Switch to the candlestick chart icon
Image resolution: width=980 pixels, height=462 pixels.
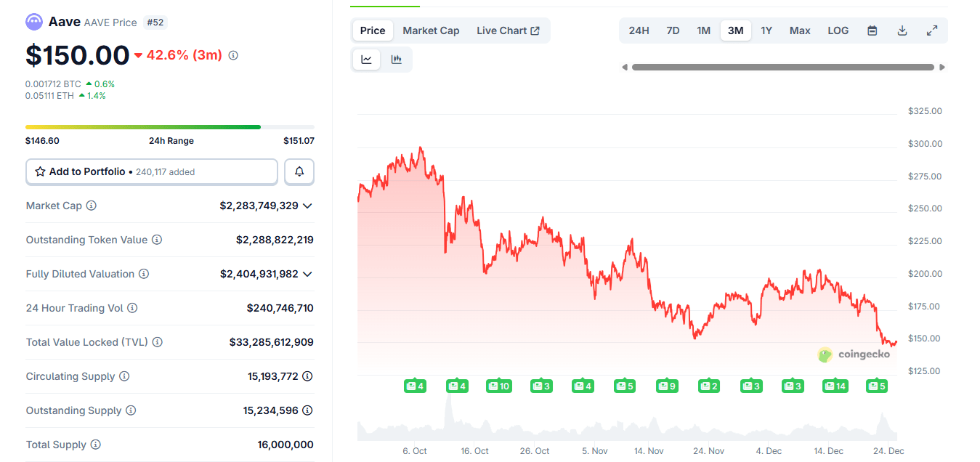coord(396,59)
